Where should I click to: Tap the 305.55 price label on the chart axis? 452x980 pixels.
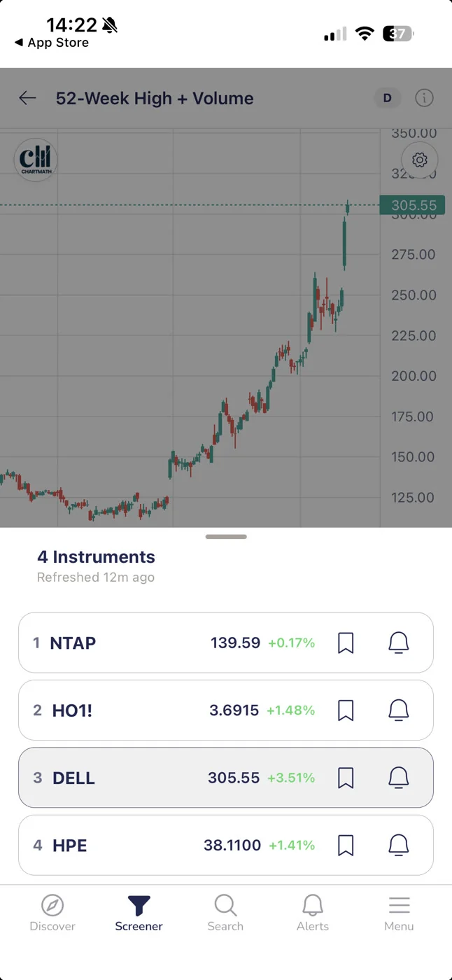[414, 205]
